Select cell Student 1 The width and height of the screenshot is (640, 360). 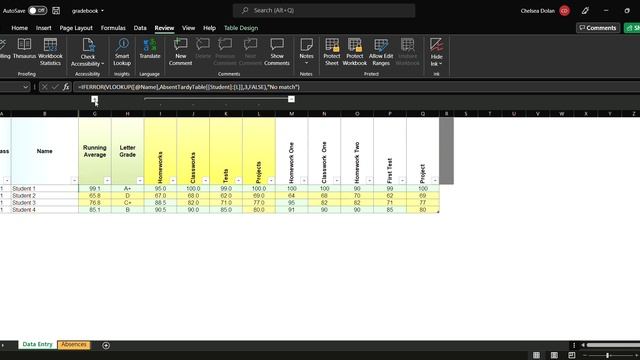click(44, 189)
